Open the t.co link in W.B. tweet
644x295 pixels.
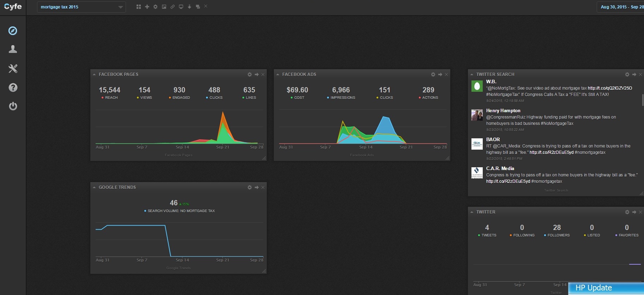tap(610, 88)
